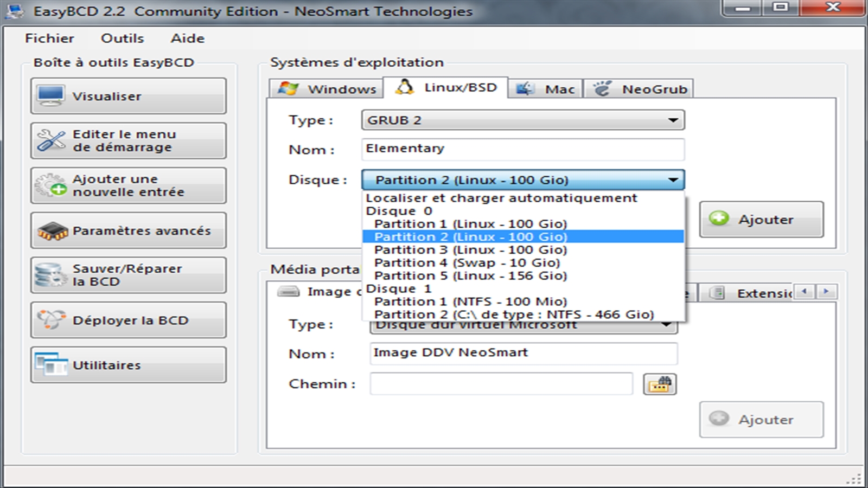Click the gear-plus icon on Ajouter une nouvelle entrée
Image resolution: width=868 pixels, height=488 pixels.
tap(51, 185)
